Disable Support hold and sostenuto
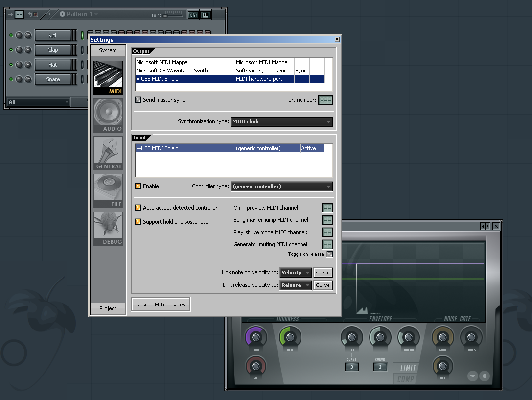This screenshot has width=532, height=400. [138, 222]
